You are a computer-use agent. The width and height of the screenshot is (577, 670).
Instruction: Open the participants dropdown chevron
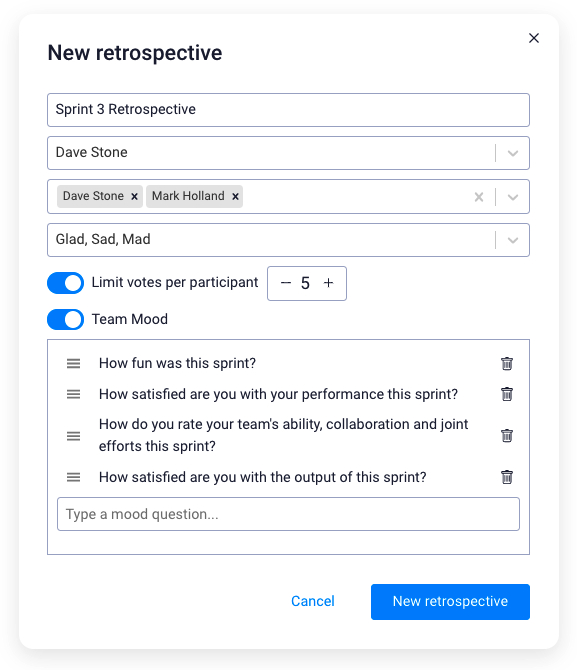(512, 197)
